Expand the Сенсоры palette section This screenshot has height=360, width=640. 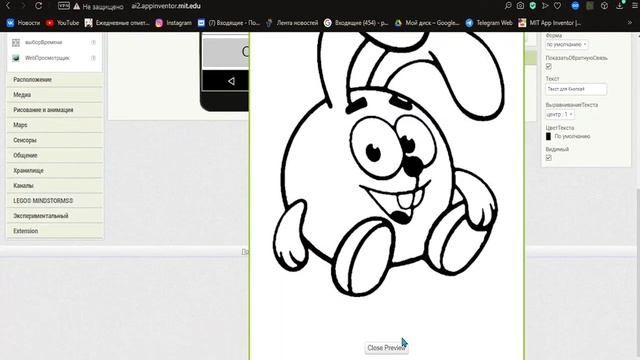55,140
